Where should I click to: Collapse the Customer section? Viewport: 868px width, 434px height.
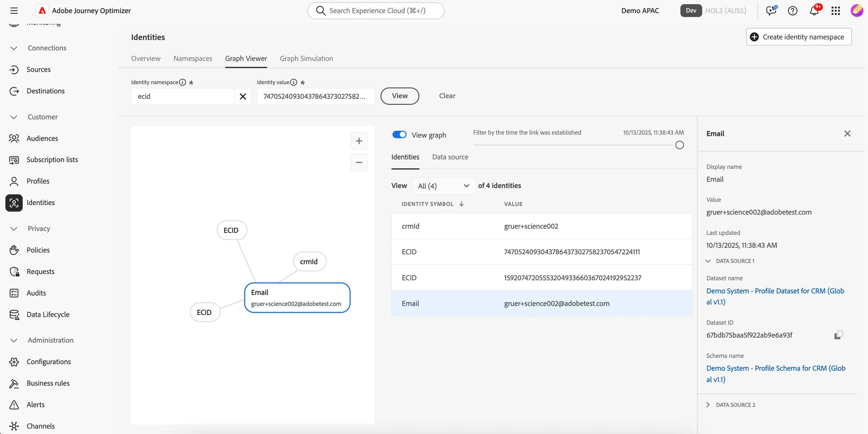[x=14, y=117]
